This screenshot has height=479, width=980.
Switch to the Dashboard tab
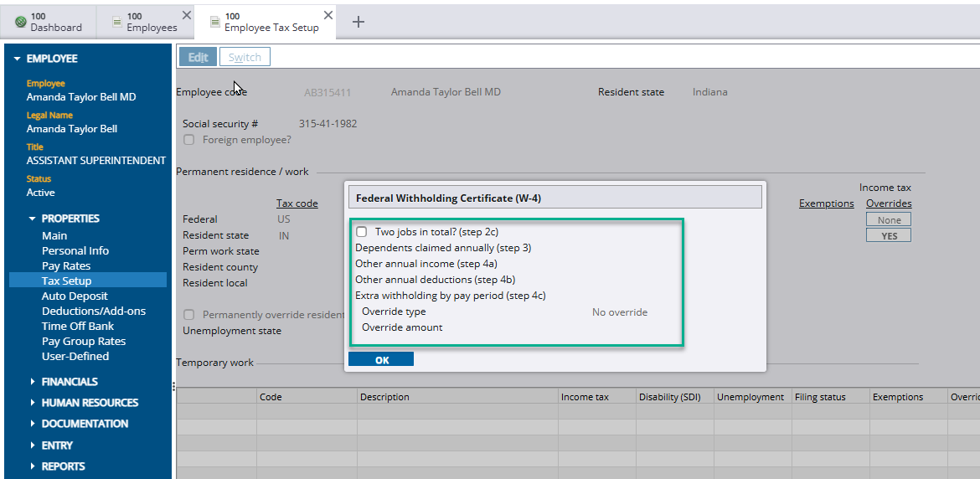(x=49, y=22)
